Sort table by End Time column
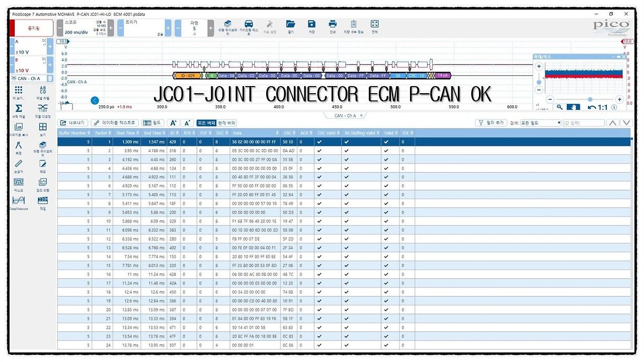The width and height of the screenshot is (644, 362). [x=154, y=133]
